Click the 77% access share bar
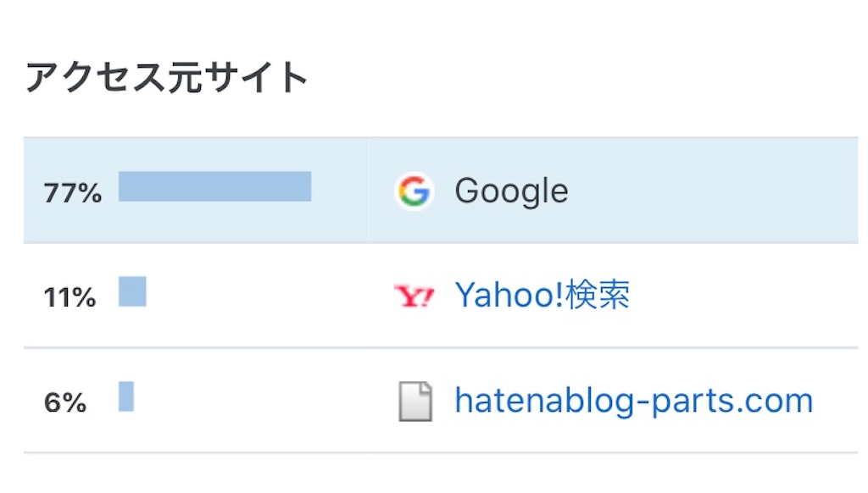 (214, 186)
